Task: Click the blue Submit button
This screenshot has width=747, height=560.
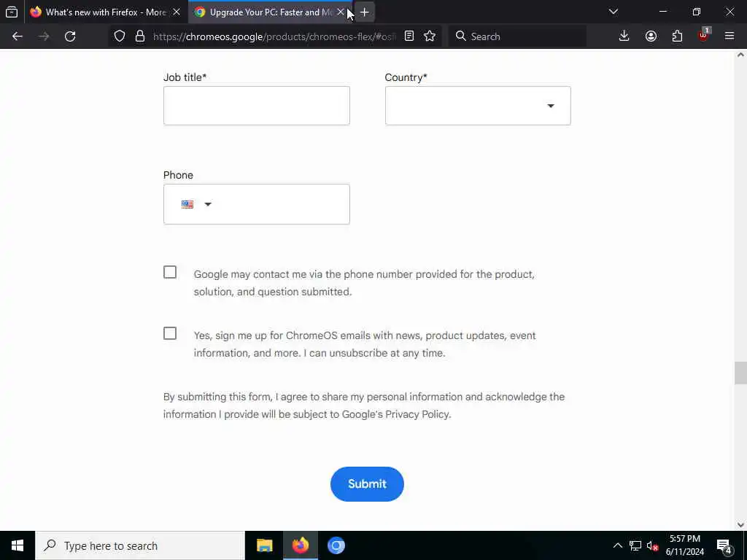Action: (367, 484)
